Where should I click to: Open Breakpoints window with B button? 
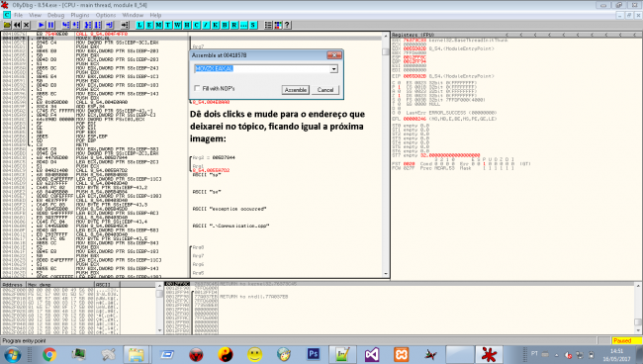click(225, 25)
